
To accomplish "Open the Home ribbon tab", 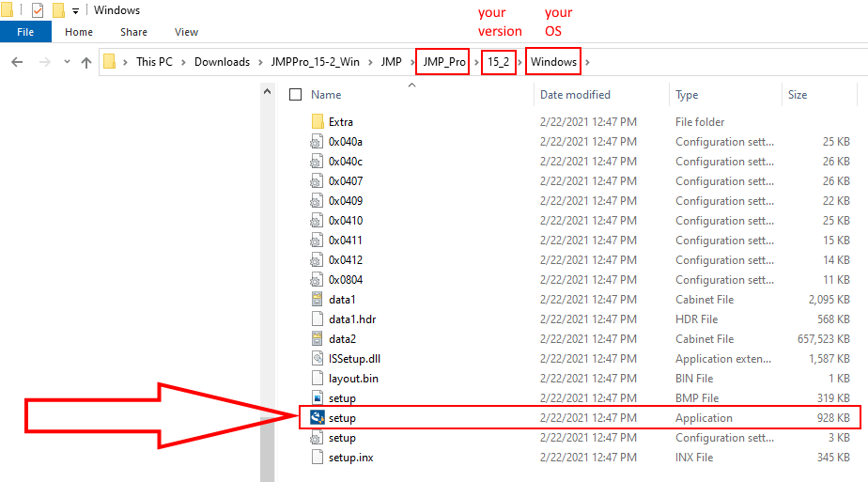I will coord(79,32).
